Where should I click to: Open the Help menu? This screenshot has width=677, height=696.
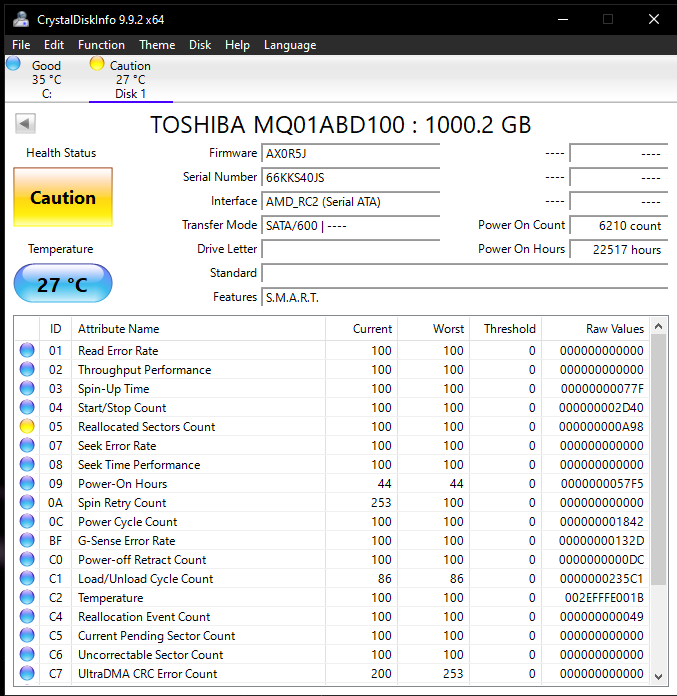(x=237, y=45)
